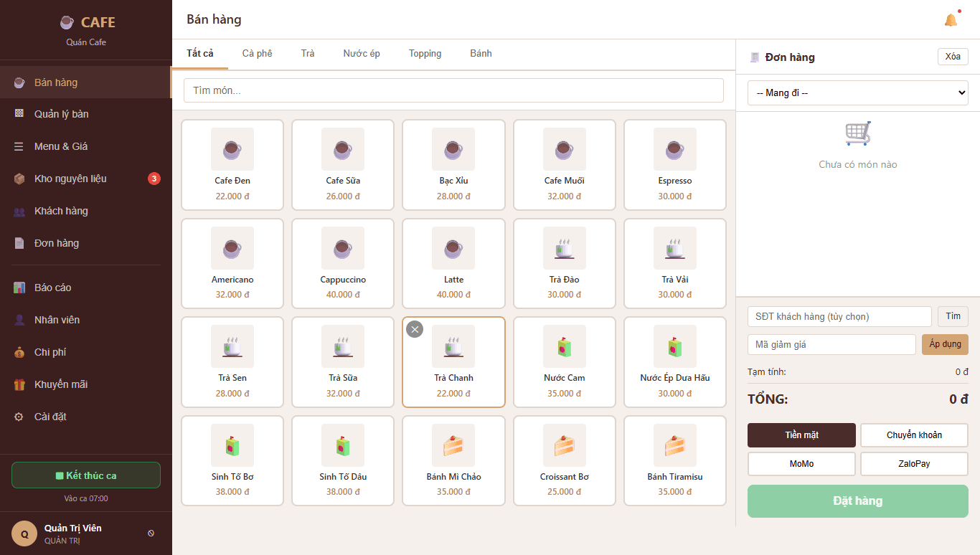This screenshot has width=980, height=555.
Task: Click the Khách hàng people icon
Action: (x=19, y=211)
